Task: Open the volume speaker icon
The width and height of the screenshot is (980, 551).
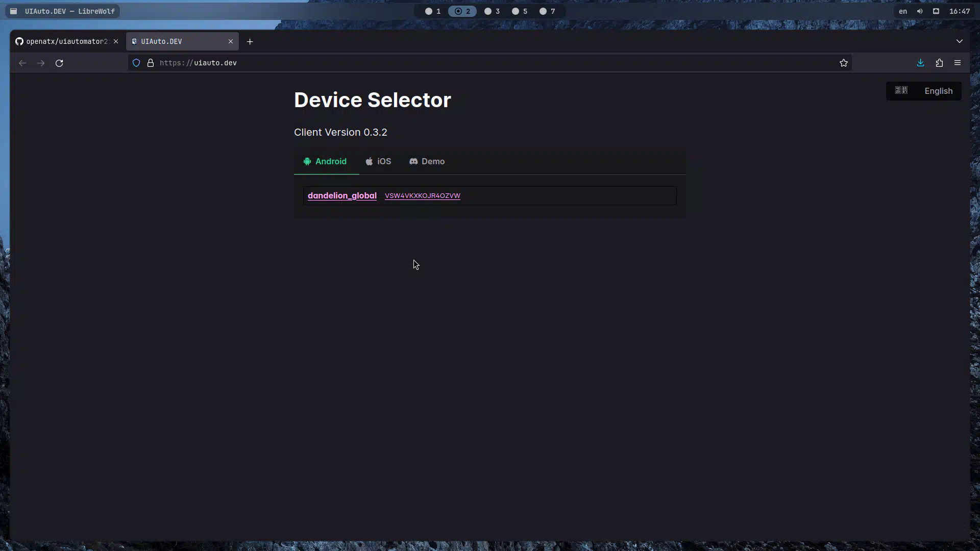Action: pyautogui.click(x=920, y=11)
